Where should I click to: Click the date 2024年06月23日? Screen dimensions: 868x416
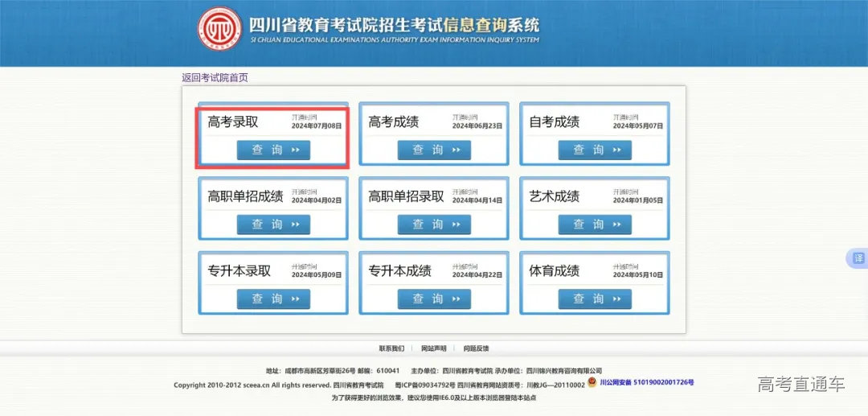pyautogui.click(x=477, y=126)
